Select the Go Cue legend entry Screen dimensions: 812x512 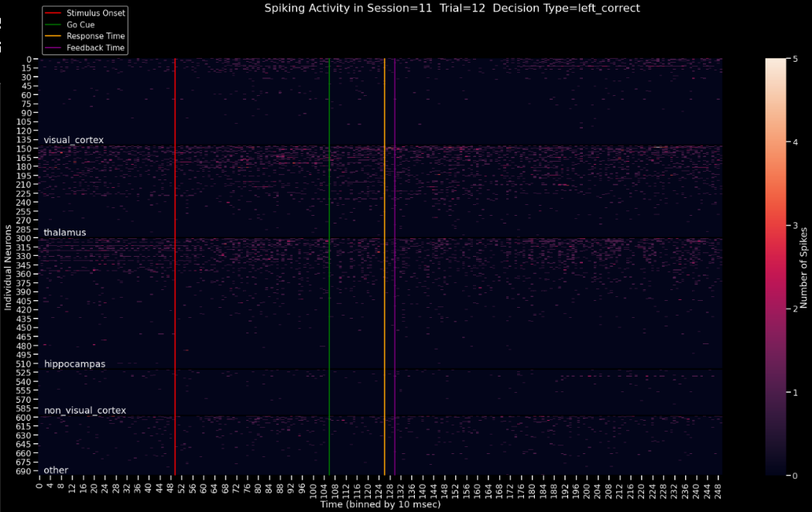pyautogui.click(x=70, y=25)
